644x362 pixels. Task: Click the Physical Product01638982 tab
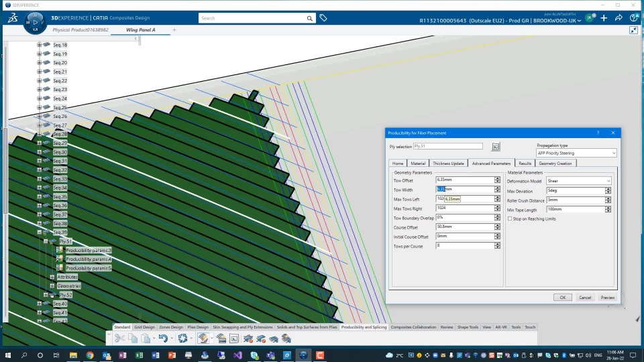(x=80, y=30)
